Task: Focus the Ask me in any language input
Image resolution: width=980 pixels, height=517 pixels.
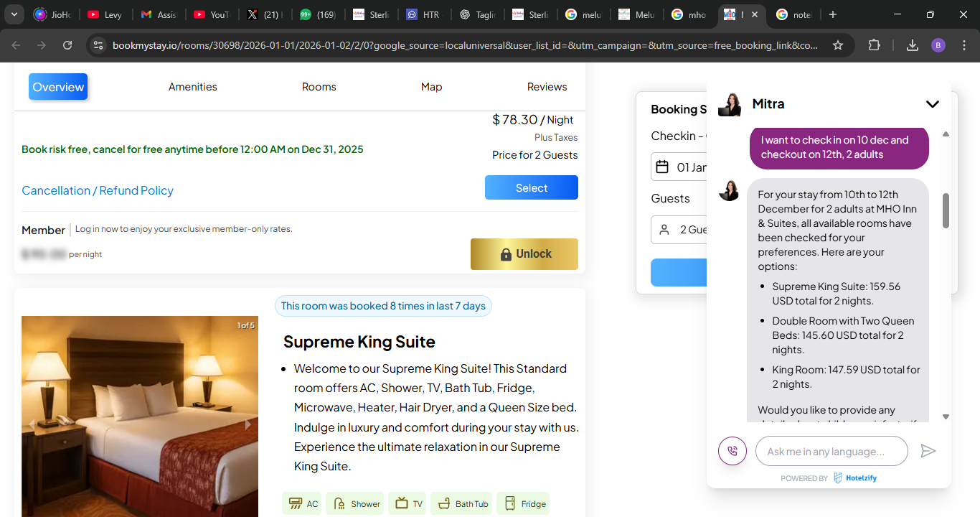Action: point(831,451)
